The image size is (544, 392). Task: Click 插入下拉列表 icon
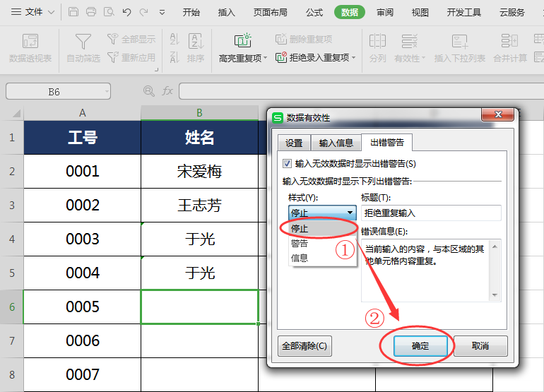[460, 41]
